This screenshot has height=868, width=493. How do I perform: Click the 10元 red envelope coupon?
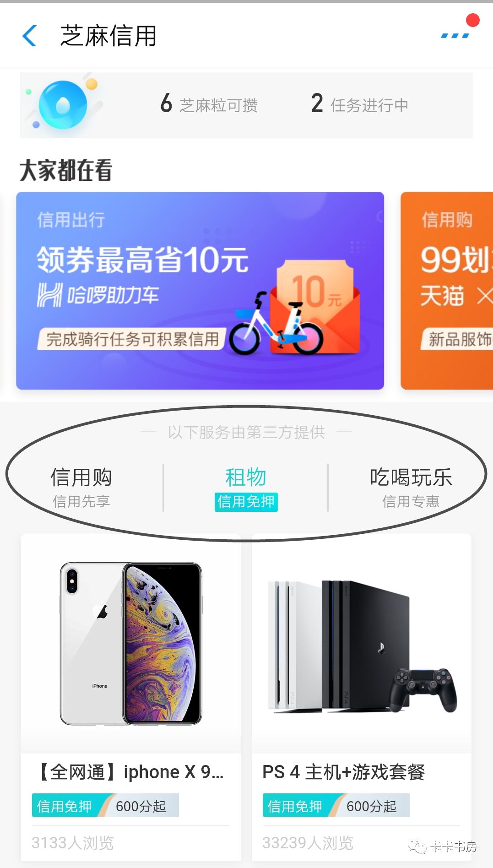pyautogui.click(x=316, y=306)
